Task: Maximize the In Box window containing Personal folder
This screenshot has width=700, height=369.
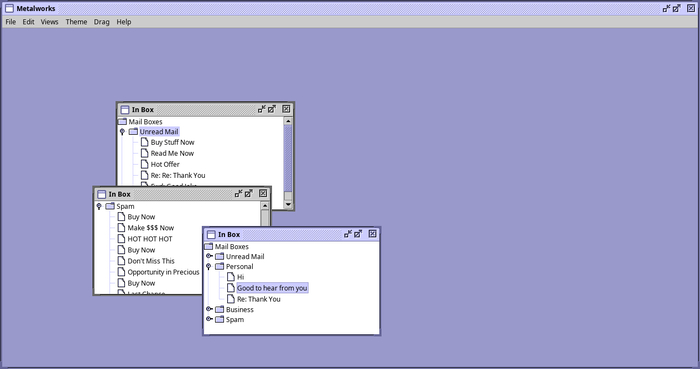Action: (358, 234)
